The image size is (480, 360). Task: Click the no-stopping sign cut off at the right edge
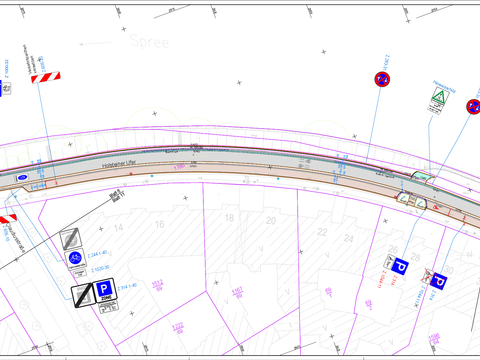473,107
